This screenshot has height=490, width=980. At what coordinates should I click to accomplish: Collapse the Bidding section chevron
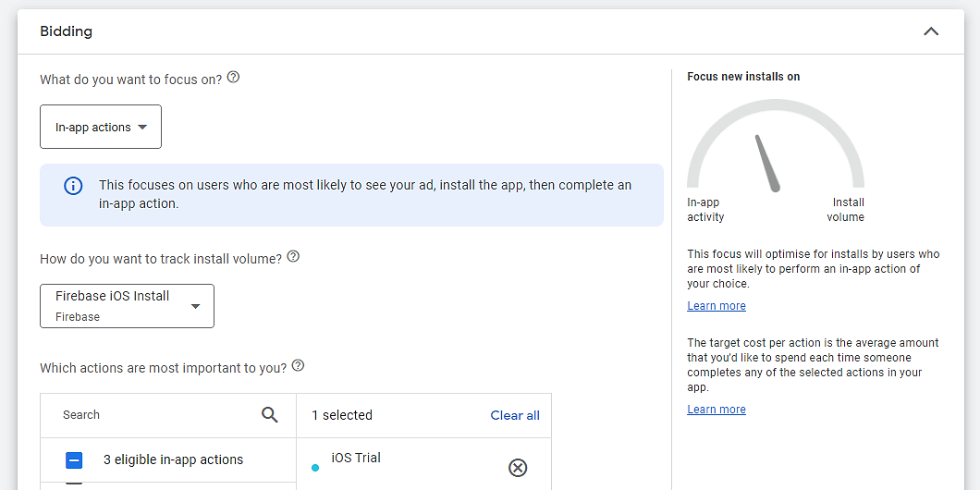click(x=931, y=31)
